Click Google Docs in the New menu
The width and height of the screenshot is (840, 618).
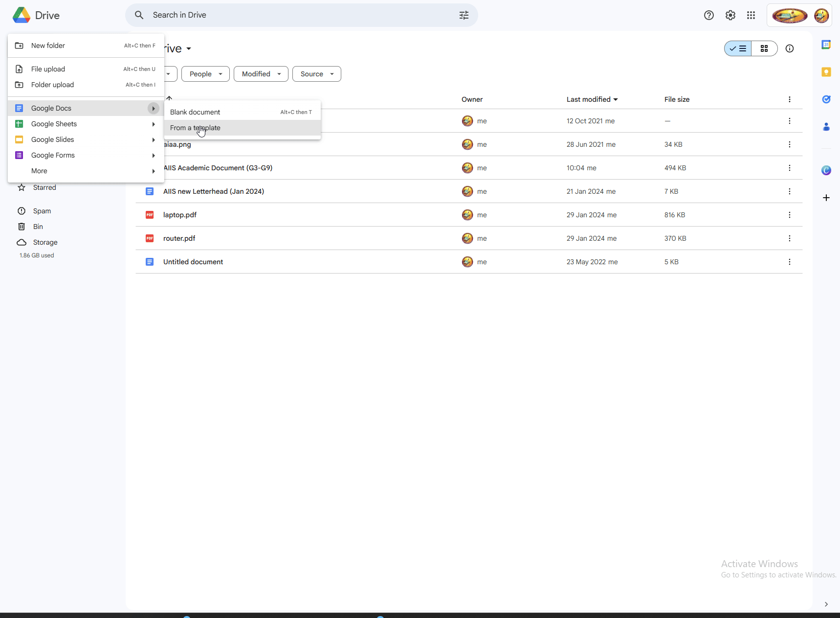(x=86, y=108)
